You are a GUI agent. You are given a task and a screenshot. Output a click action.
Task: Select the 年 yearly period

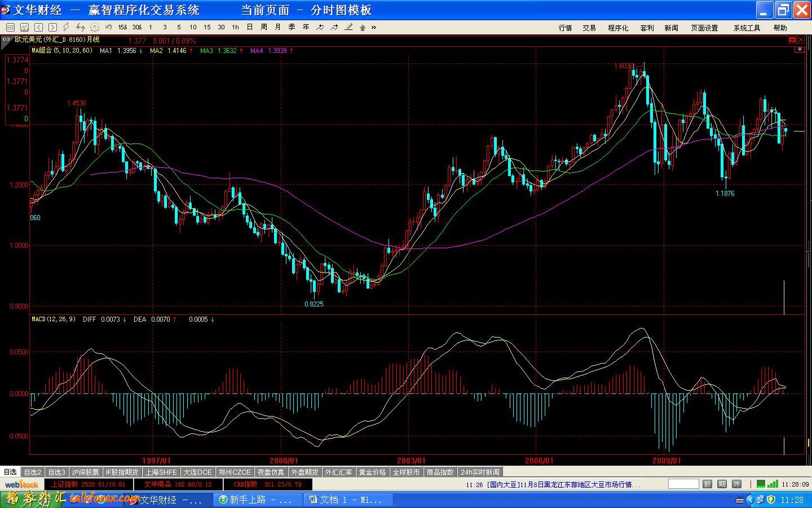tap(306, 27)
